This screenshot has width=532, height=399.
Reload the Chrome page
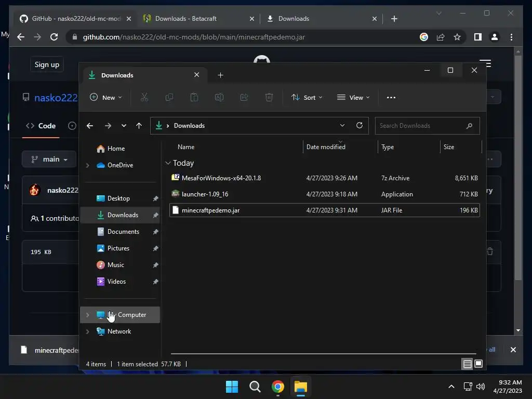54,37
